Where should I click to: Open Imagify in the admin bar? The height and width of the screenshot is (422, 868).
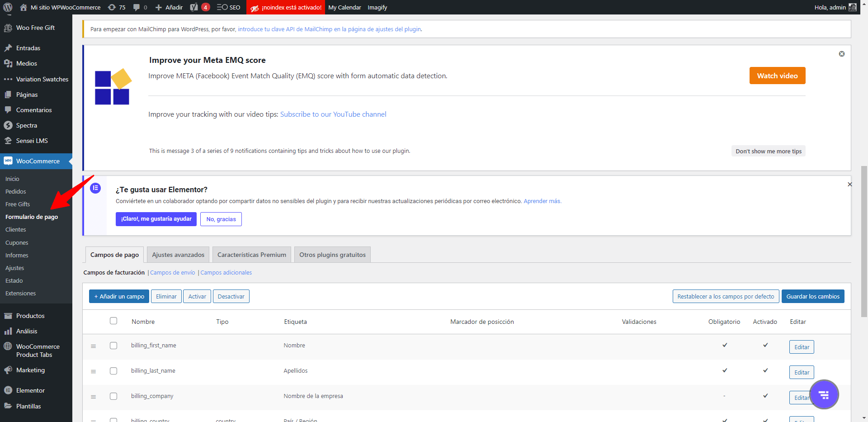tap(377, 7)
